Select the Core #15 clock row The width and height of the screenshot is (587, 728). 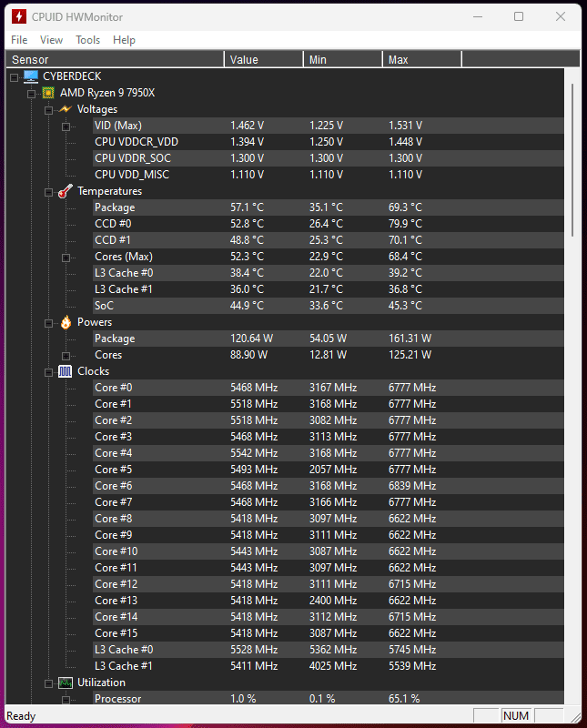[329, 633]
